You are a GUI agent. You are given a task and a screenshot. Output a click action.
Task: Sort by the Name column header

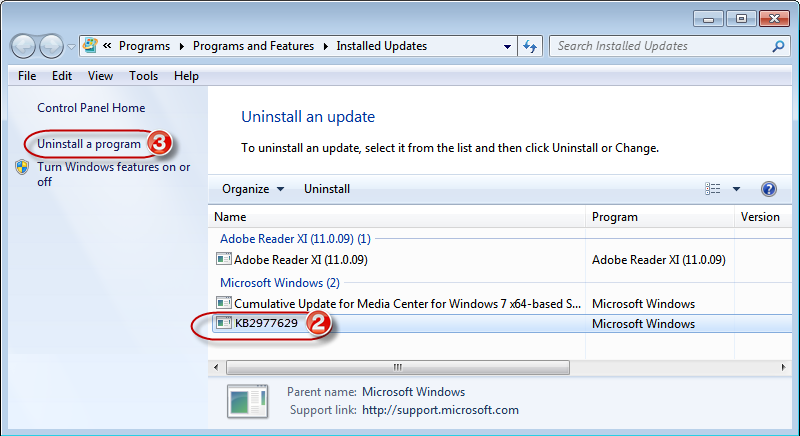coord(396,217)
